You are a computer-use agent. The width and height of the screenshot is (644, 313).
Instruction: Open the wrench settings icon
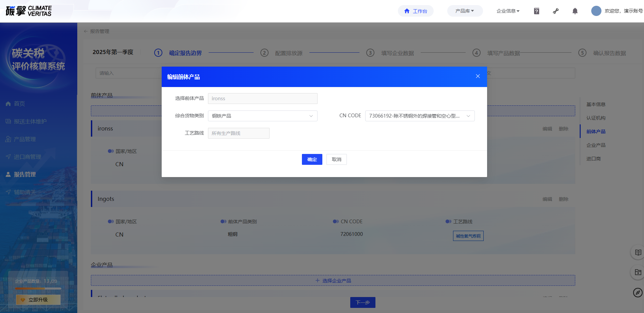(556, 11)
